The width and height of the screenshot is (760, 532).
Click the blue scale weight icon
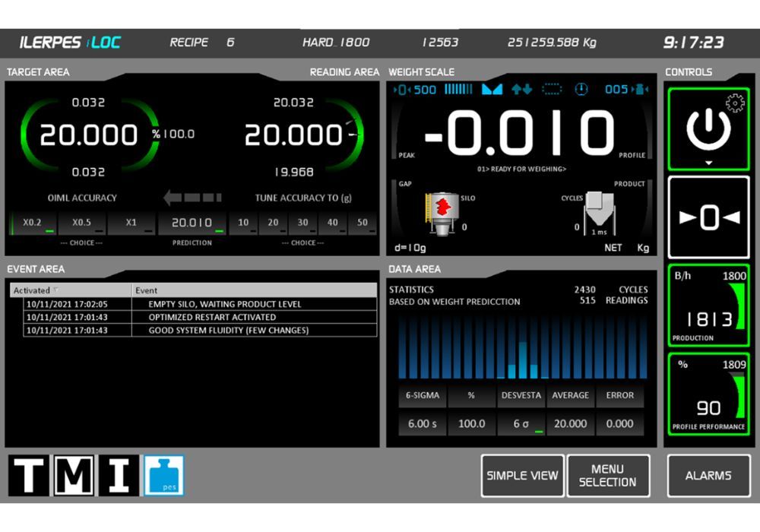pyautogui.click(x=164, y=476)
